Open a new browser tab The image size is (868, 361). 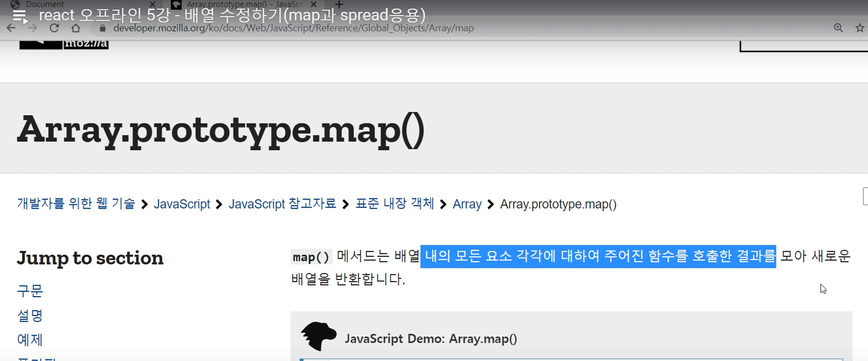(339, 4)
